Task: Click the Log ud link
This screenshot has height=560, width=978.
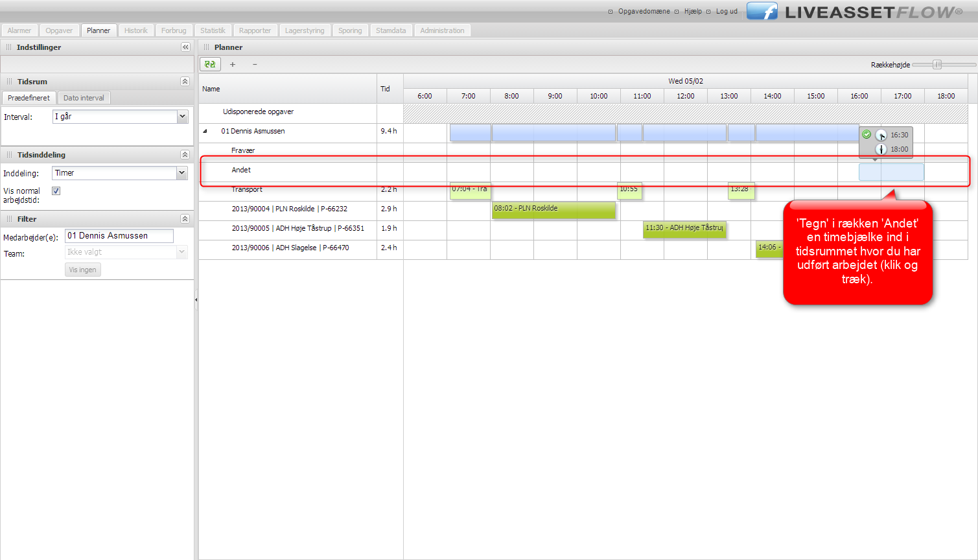Action: (x=727, y=12)
